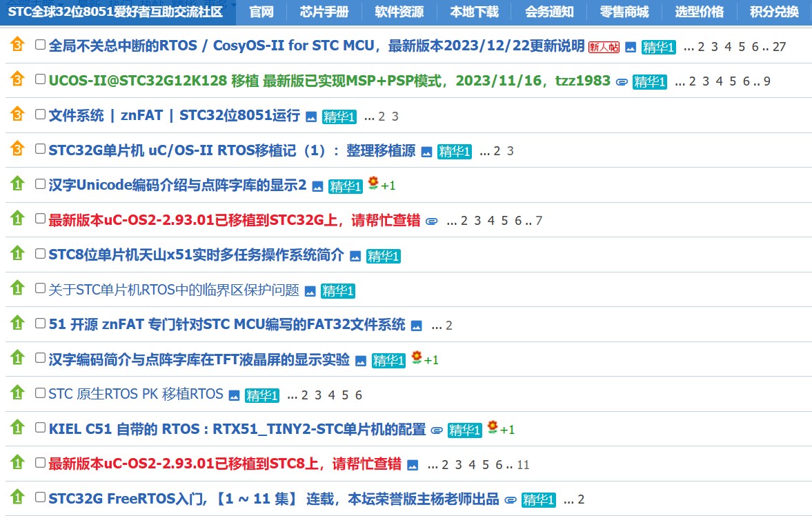Click the sticky icon of the znFAT STC32位8051运行 thread
The width and height of the screenshot is (812, 516).
(18, 114)
